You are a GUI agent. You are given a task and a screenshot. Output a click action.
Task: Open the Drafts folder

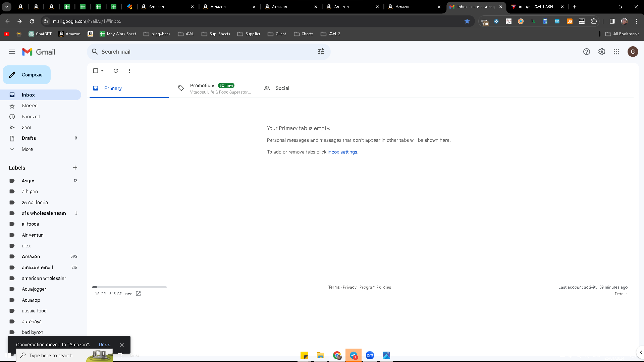point(40,138)
